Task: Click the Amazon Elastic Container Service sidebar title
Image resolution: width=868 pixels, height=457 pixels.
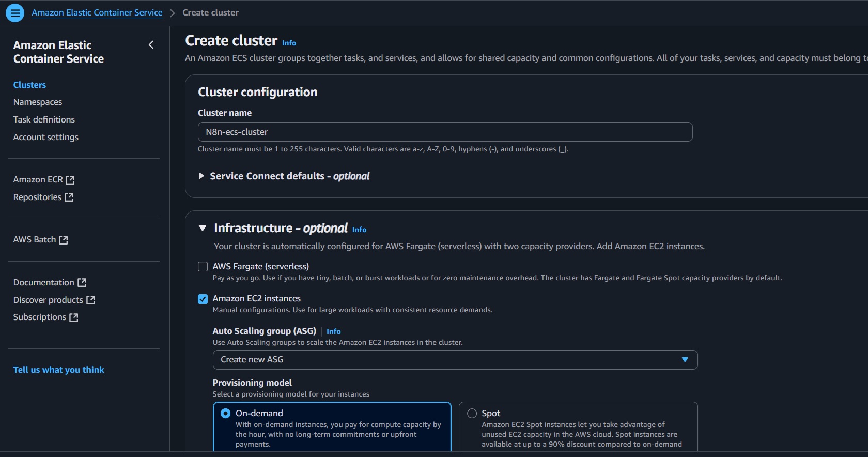Action: tap(58, 52)
